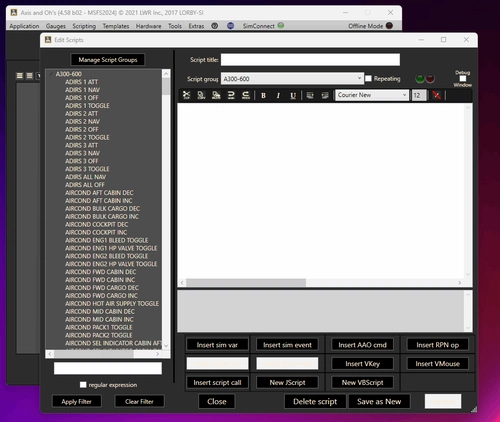Select the red X clear formatting icon
This screenshot has width=500, height=422.
click(436, 95)
